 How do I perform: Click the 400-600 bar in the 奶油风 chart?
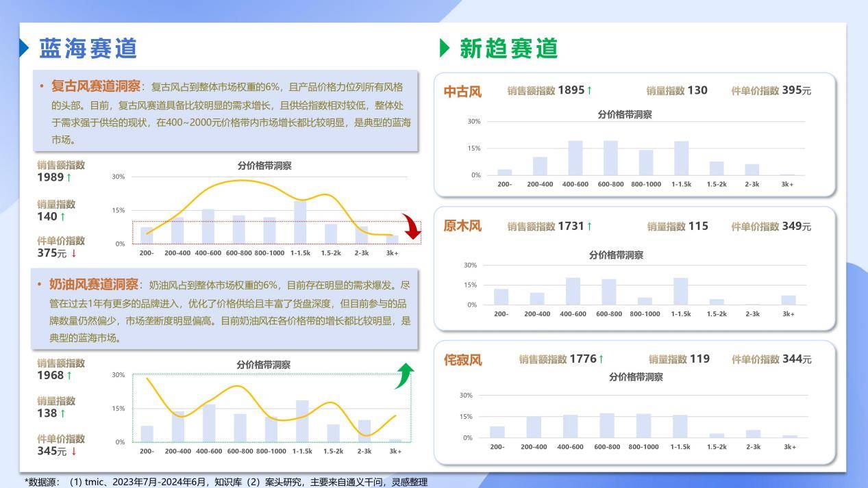click(x=209, y=423)
